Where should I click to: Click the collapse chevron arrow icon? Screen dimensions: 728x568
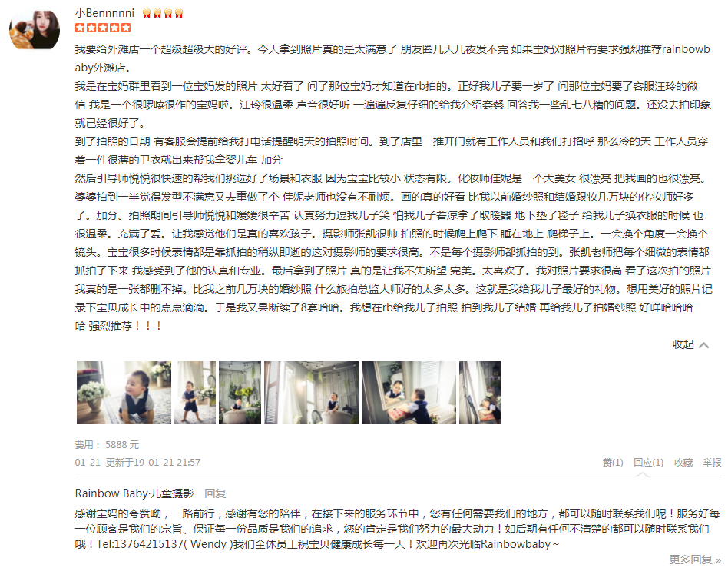tap(704, 345)
